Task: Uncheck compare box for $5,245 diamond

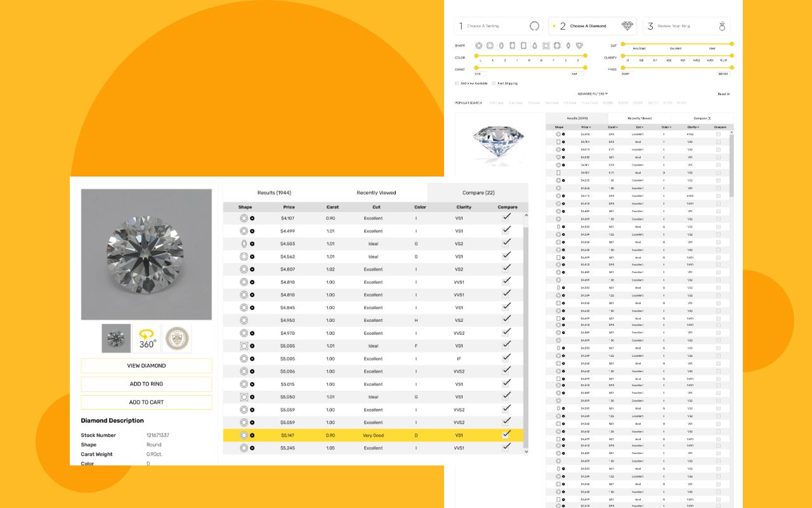Action: [x=506, y=447]
